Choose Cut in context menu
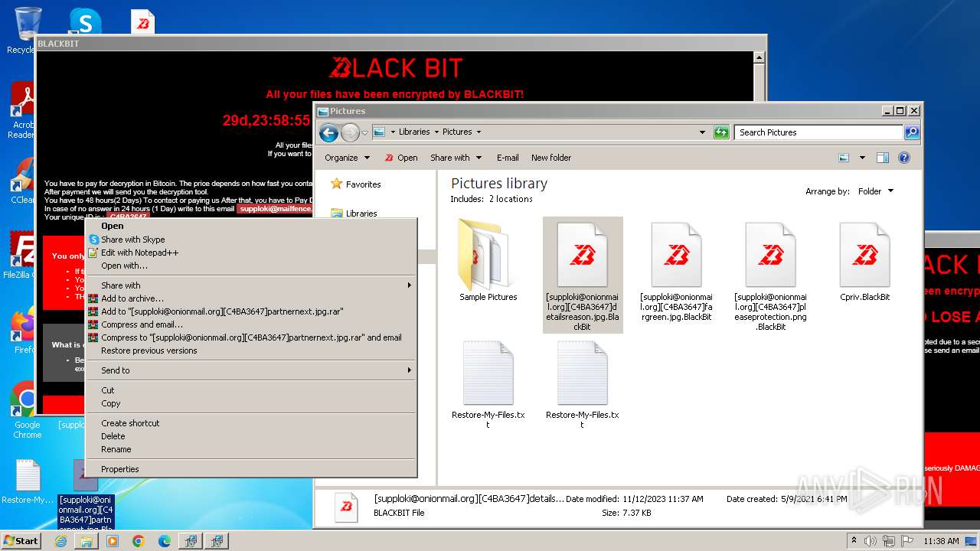 [108, 390]
